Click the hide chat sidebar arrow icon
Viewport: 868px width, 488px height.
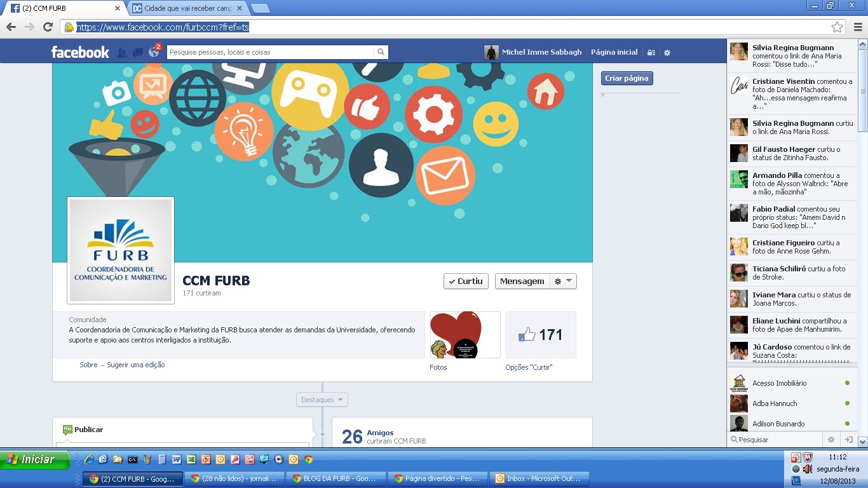point(848,439)
